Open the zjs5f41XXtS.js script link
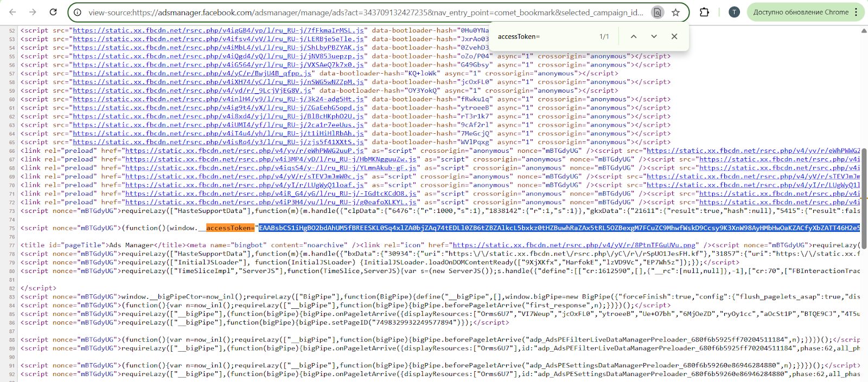 point(218,142)
